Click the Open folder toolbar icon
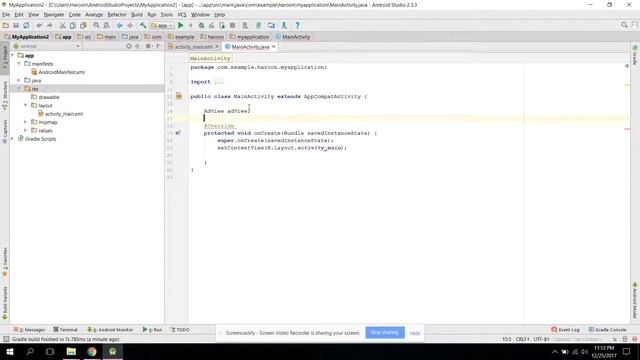Viewport: 640px width, 360px height. pos(6,25)
